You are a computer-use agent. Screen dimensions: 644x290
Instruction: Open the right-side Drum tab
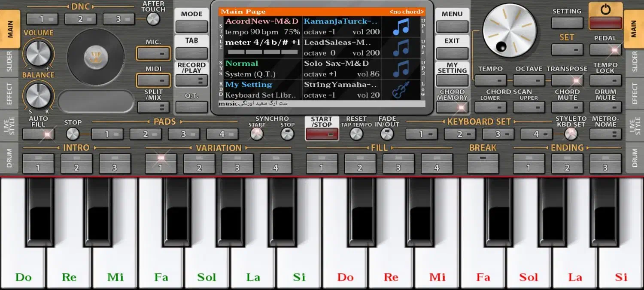click(635, 158)
